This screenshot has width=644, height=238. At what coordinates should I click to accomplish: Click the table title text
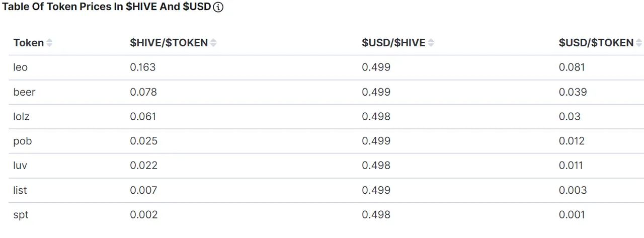106,8
